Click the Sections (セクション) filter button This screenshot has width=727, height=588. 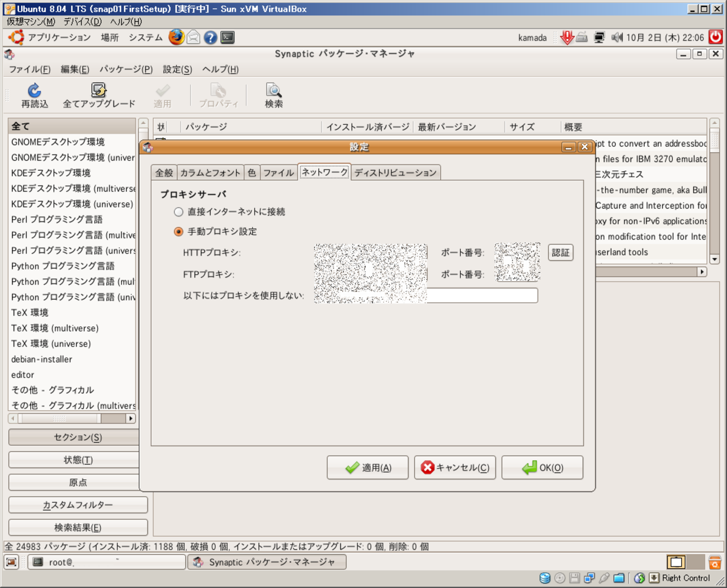coord(74,438)
